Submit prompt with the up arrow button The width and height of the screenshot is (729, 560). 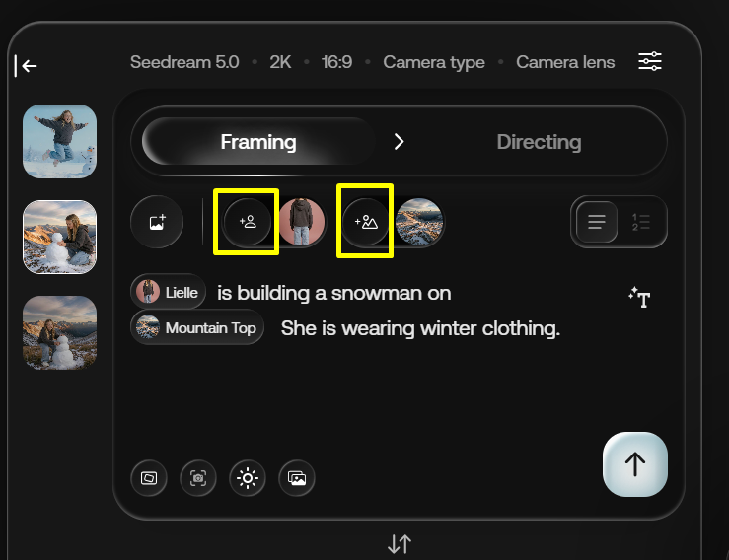coord(635,464)
